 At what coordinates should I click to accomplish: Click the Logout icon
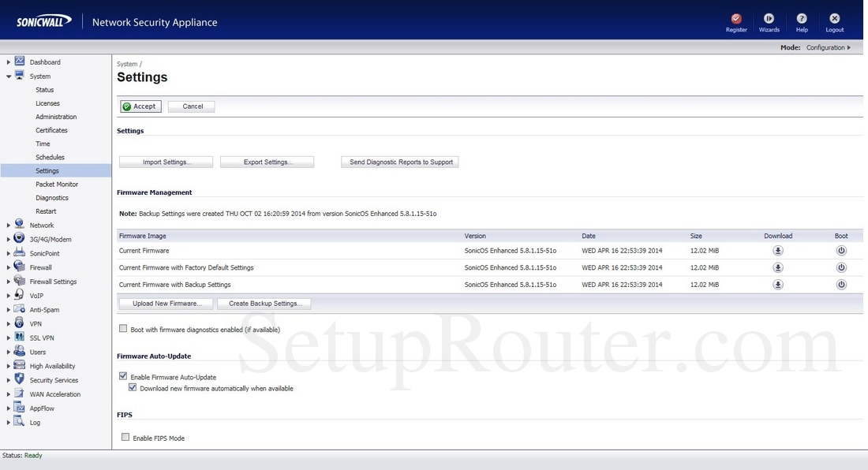tap(834, 19)
